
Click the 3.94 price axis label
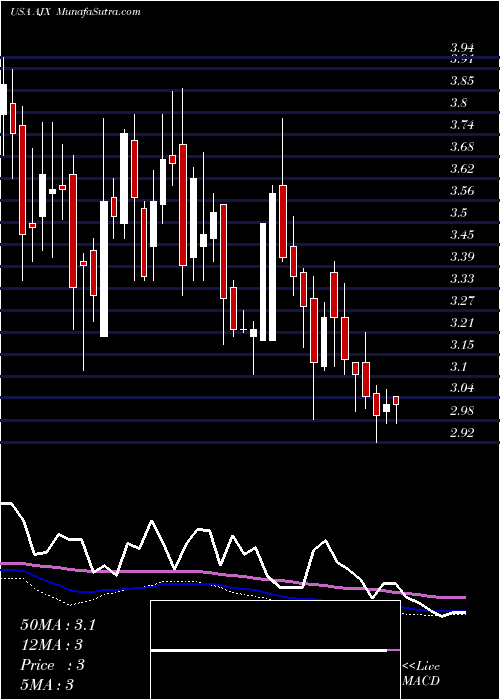click(462, 48)
